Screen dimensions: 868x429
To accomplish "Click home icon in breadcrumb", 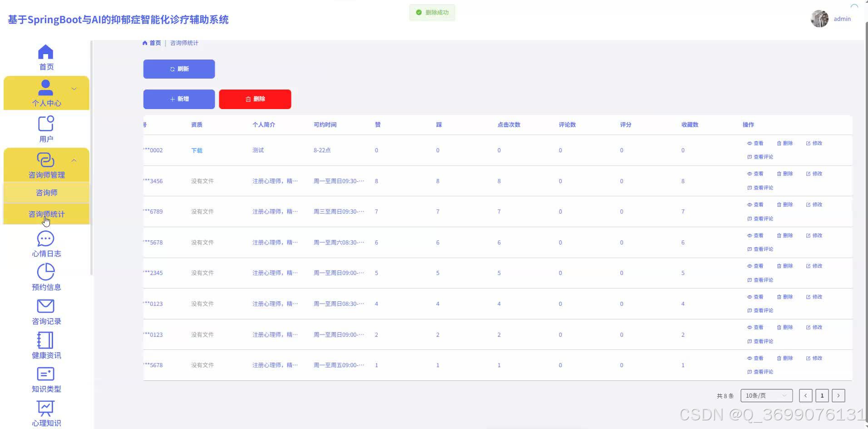I will pyautogui.click(x=145, y=43).
